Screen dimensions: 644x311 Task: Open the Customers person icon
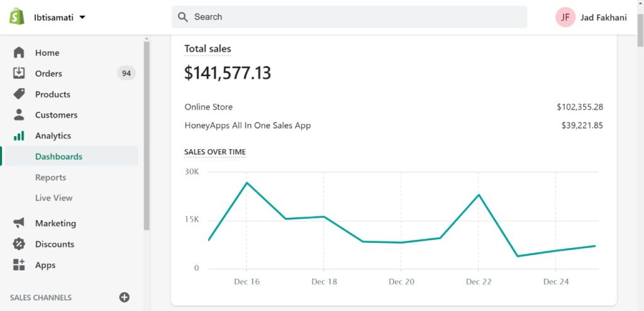(19, 115)
